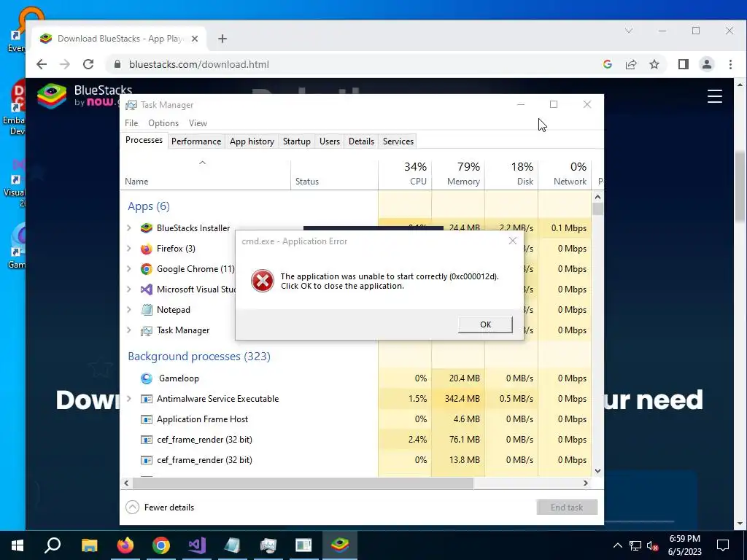Select the Background processes (323) heading
The width and height of the screenshot is (747, 560).
(x=199, y=356)
